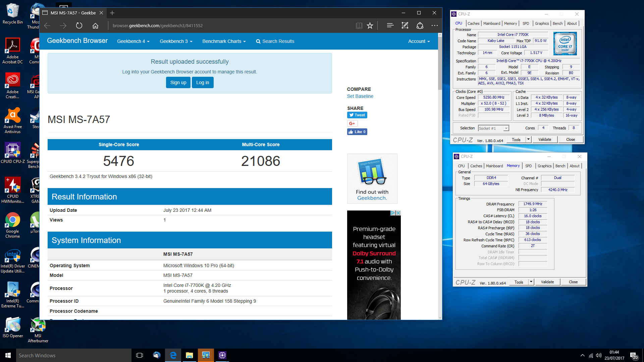
Task: Expand the Geekbench 4 menu
Action: (133, 41)
